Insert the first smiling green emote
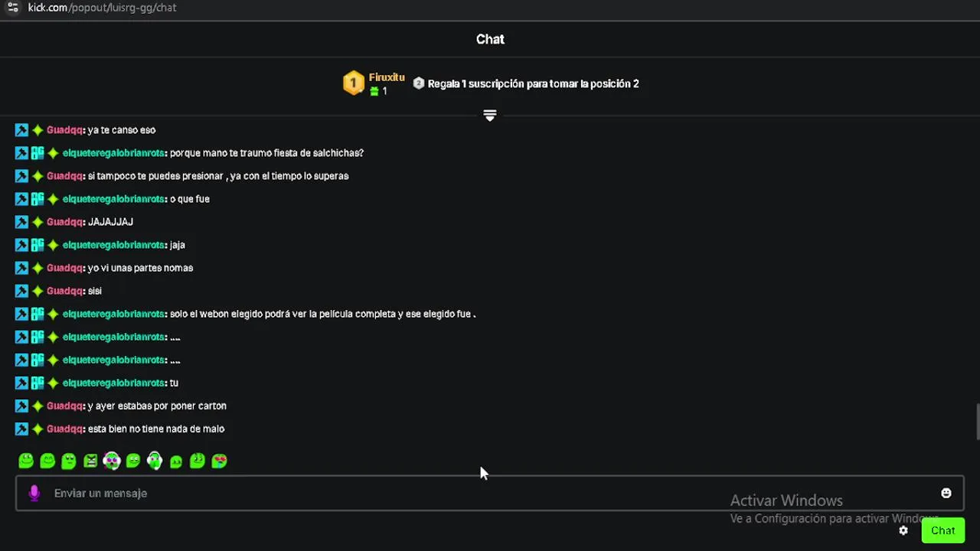Viewport: 980px width, 551px height. (26, 460)
